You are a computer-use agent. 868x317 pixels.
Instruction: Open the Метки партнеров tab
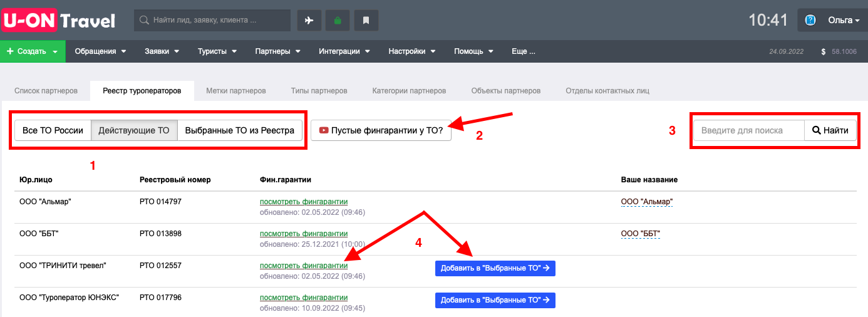click(236, 91)
